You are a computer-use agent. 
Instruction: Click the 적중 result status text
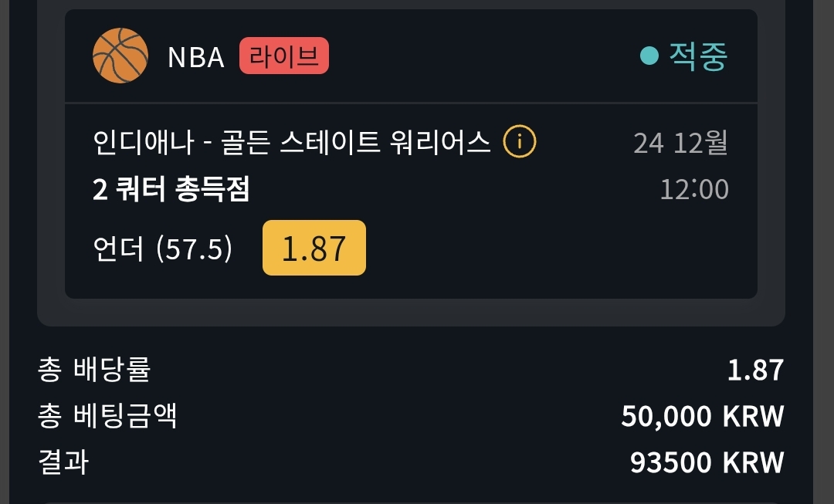(698, 56)
